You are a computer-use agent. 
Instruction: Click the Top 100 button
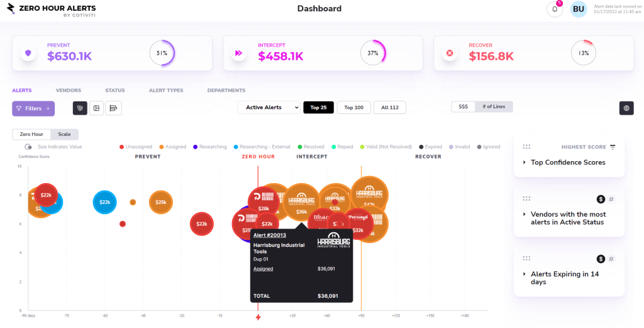point(353,108)
